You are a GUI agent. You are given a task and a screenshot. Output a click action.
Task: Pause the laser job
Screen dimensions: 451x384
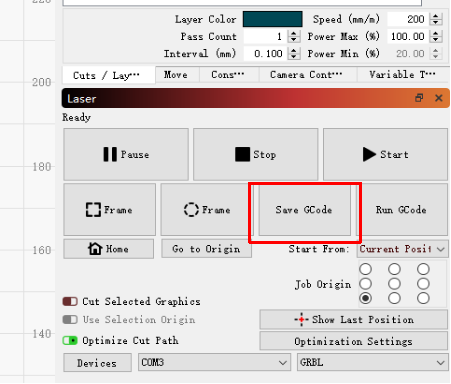126,155
